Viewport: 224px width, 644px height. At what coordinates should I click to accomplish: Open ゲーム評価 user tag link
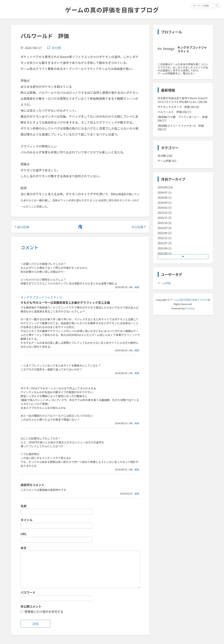pos(164,283)
